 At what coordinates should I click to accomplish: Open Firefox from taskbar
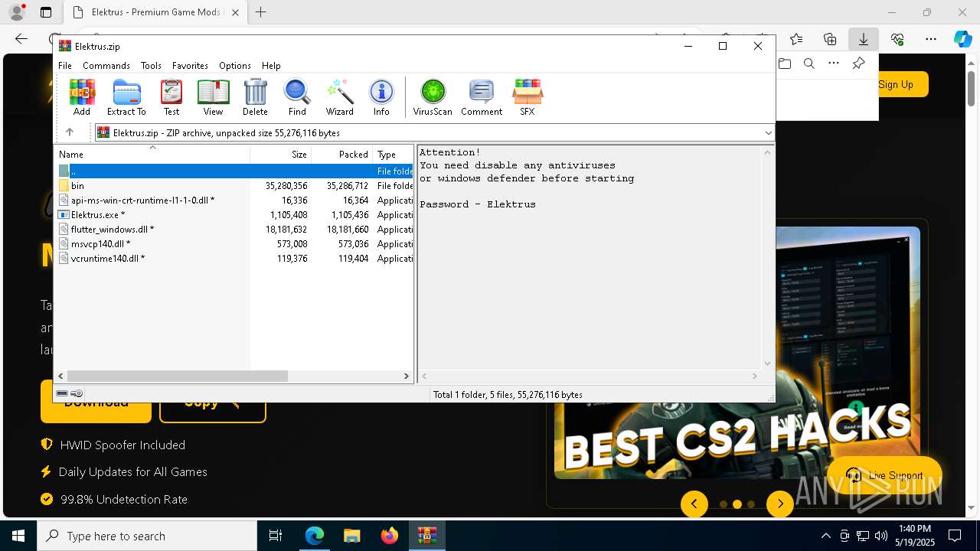[x=390, y=536]
